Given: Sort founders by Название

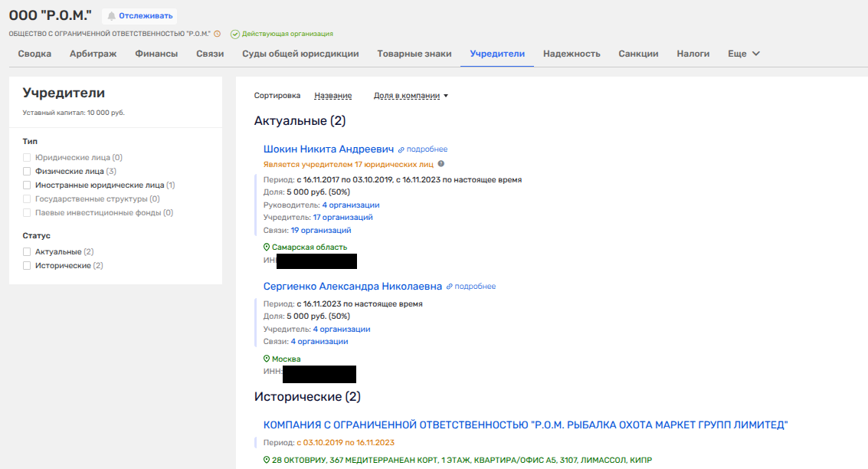Looking at the screenshot, I should (x=332, y=96).
